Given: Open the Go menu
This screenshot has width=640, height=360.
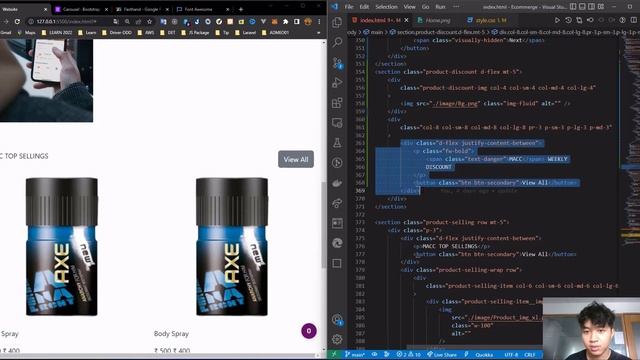Looking at the screenshot, I should [425, 7].
